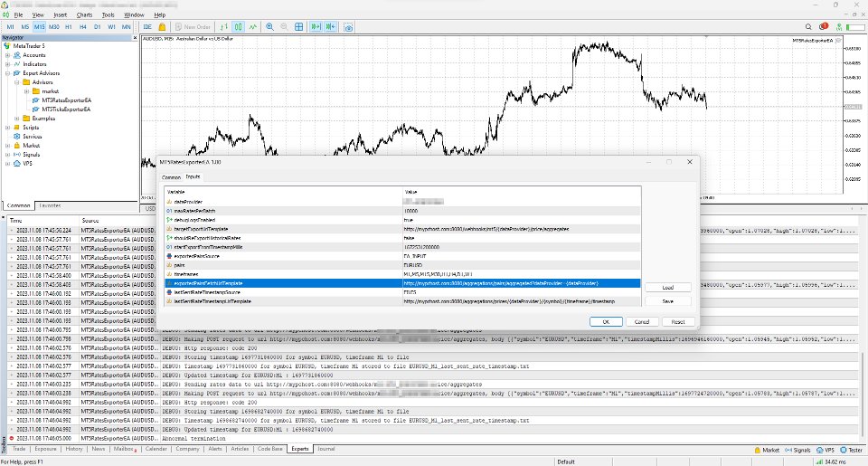Switch to Favorites tab in Navigator
This screenshot has height=466, width=868.
pyautogui.click(x=50, y=205)
